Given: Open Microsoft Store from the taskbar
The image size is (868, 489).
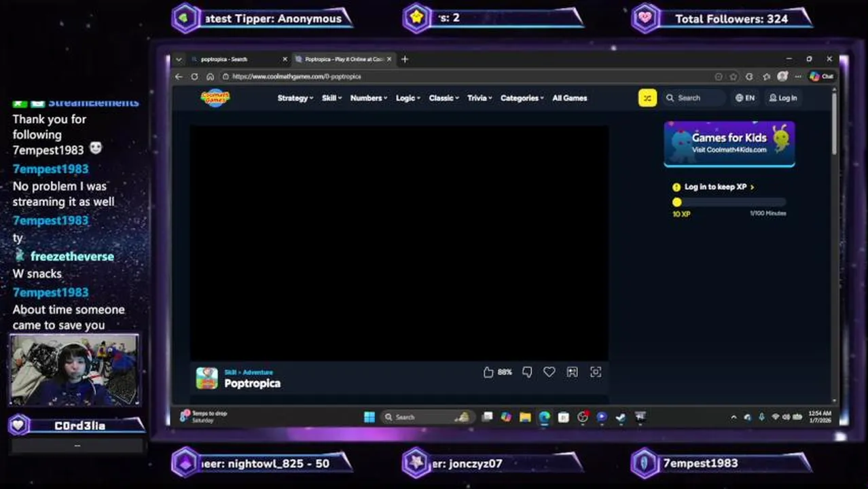Looking at the screenshot, I should coord(563,417).
